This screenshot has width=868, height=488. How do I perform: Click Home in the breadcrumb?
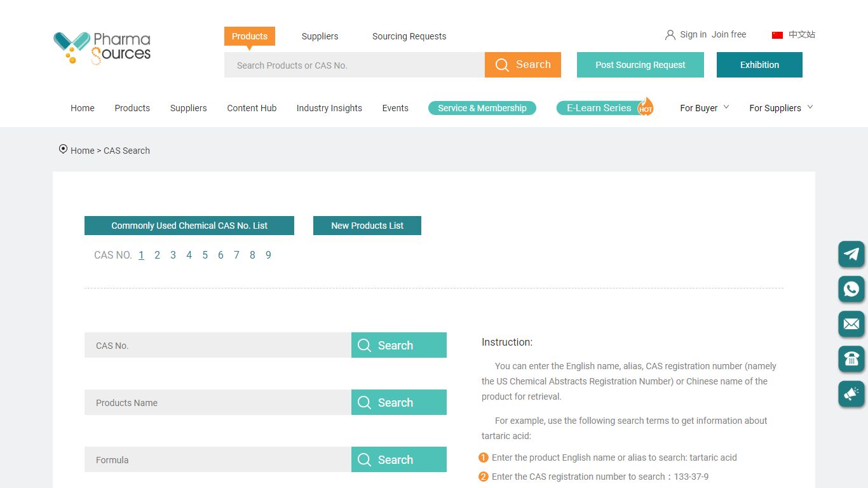(83, 151)
